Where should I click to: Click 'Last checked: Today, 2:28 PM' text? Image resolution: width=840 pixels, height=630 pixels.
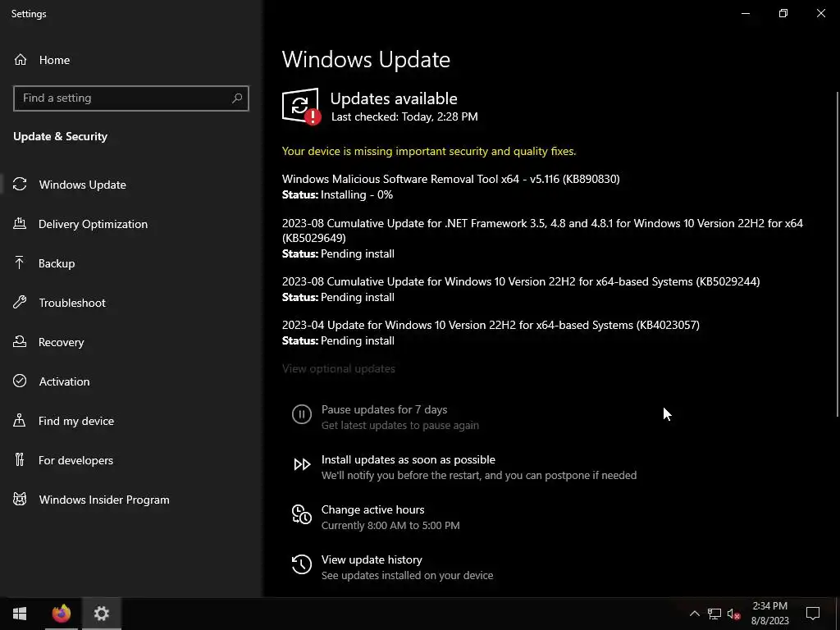pyautogui.click(x=404, y=116)
